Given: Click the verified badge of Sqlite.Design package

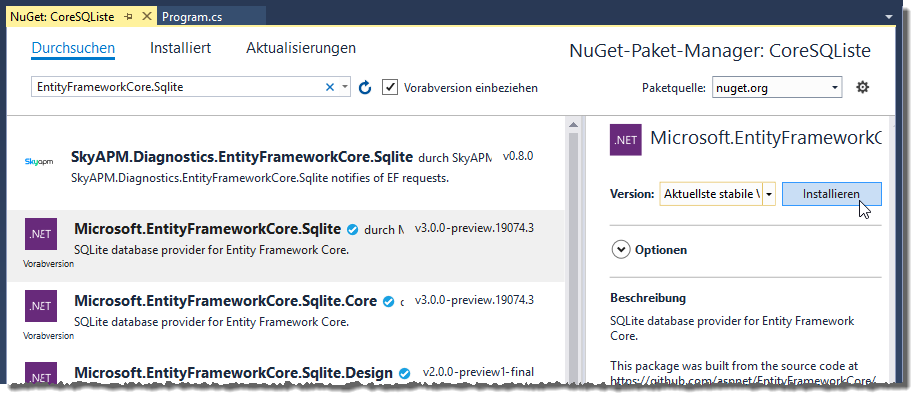Looking at the screenshot, I should (404, 373).
